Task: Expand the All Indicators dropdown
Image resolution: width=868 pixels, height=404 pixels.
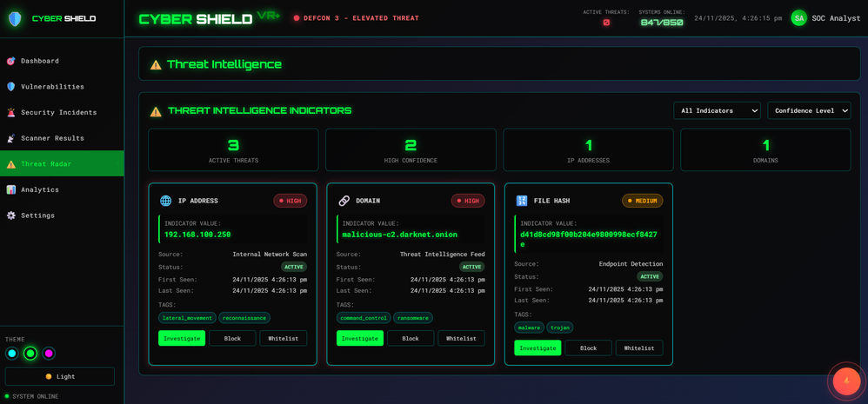Action: (717, 110)
